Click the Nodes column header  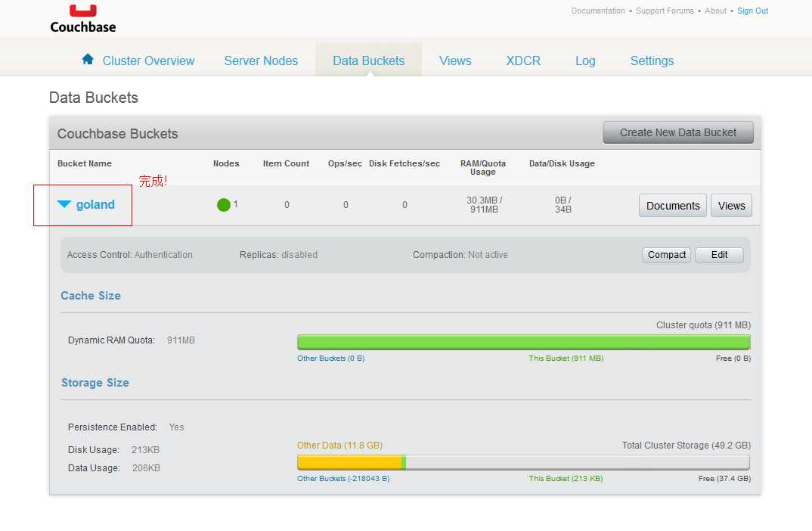pos(226,163)
